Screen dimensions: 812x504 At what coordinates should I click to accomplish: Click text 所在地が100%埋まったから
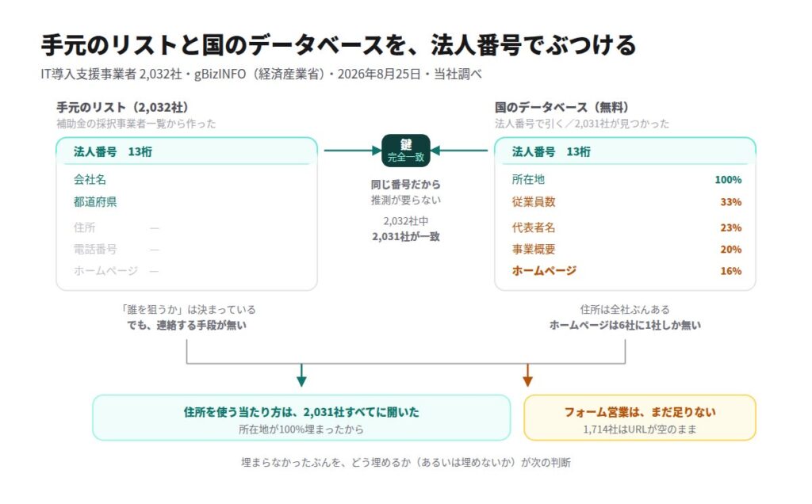[301, 430]
